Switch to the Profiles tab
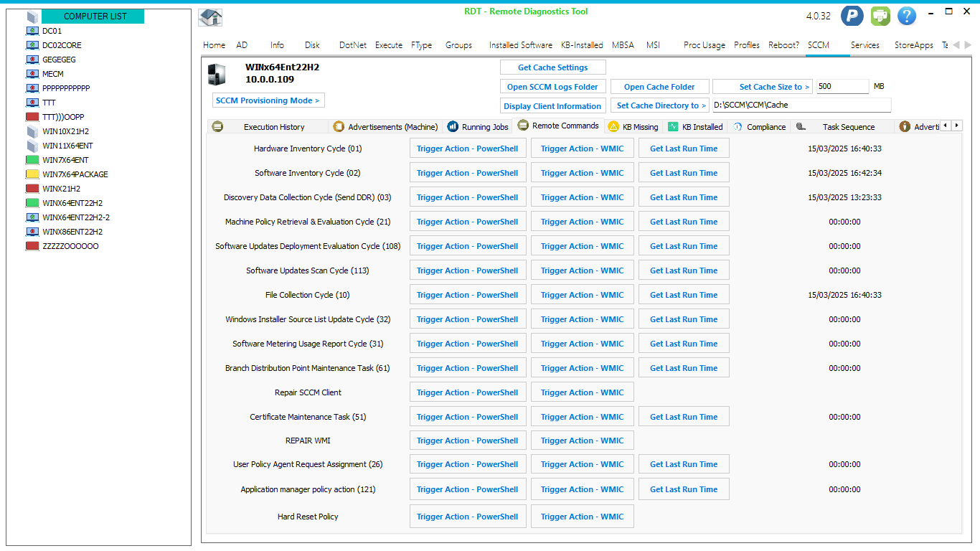980x551 pixels. 747,44
